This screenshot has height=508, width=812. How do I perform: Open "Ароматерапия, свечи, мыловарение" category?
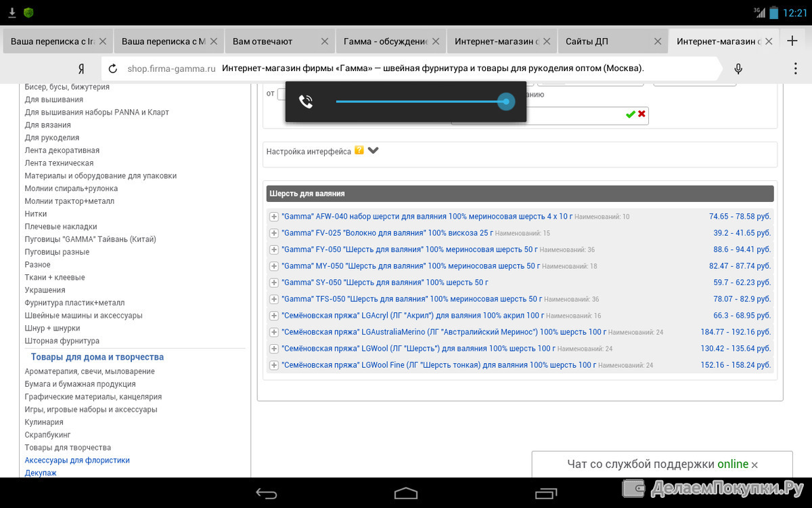(x=90, y=371)
